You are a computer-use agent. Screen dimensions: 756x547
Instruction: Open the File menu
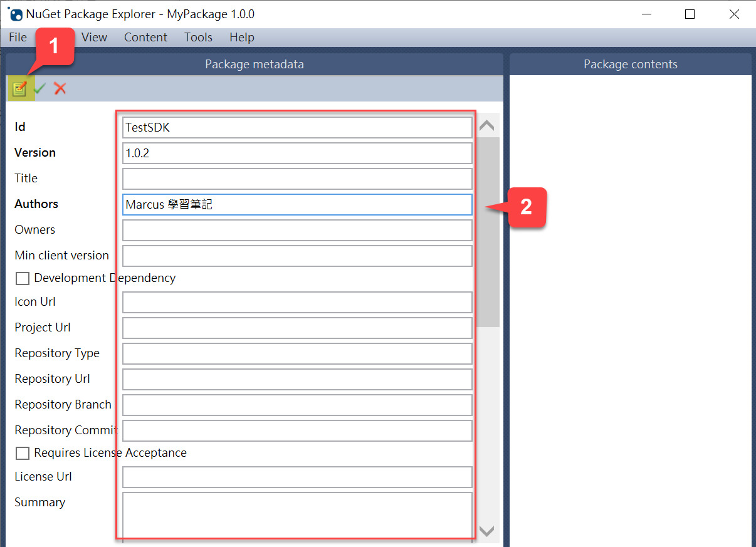pos(17,37)
